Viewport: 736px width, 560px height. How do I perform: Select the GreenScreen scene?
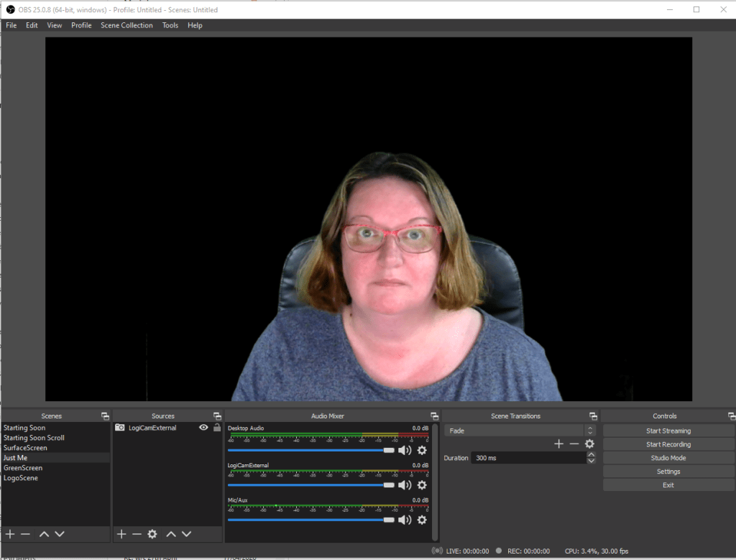coord(23,468)
